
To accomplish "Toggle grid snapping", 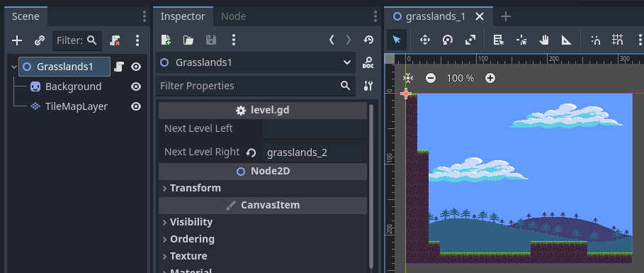I will [617, 40].
